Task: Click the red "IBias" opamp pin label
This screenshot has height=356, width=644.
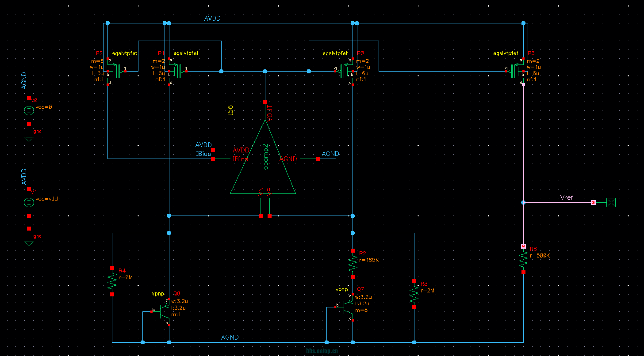Action: pos(240,159)
